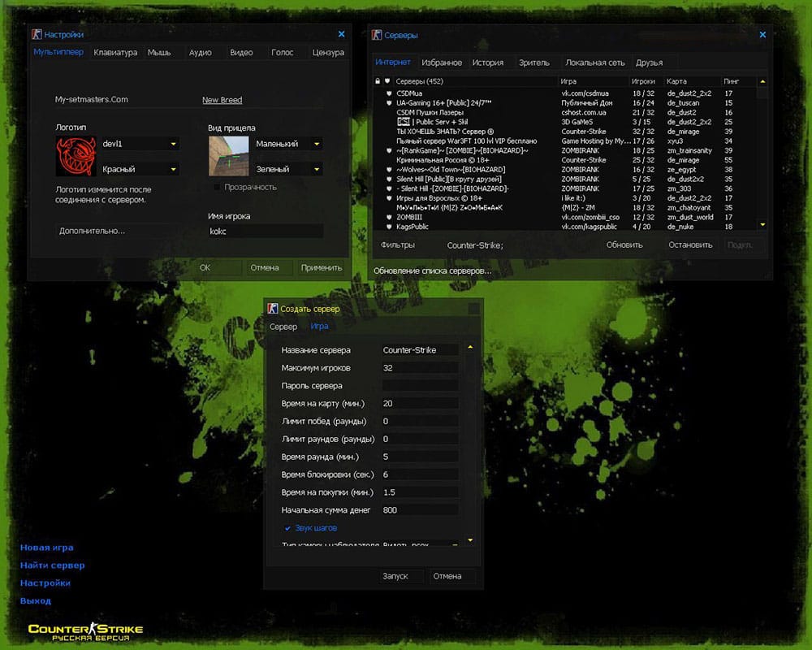Click the shield icon beside KagsPublic server

click(389, 227)
